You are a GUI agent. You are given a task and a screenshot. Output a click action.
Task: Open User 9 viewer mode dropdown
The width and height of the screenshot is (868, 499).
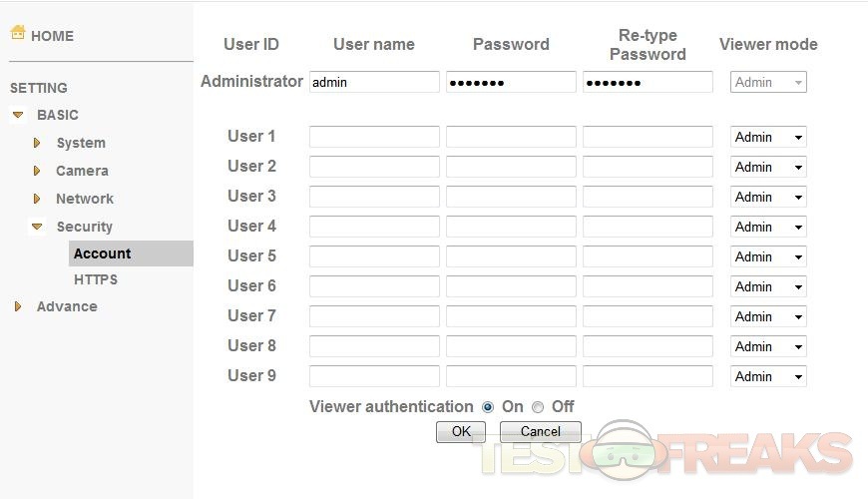768,377
